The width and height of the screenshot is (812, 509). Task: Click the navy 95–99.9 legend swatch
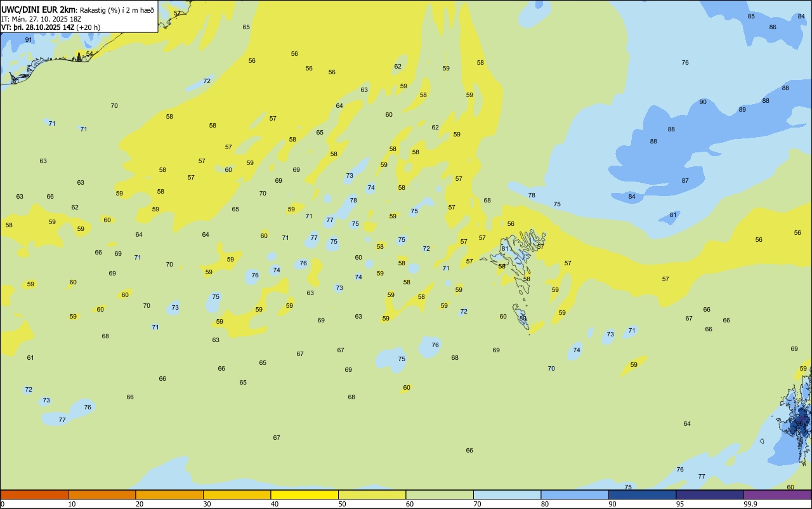click(710, 494)
